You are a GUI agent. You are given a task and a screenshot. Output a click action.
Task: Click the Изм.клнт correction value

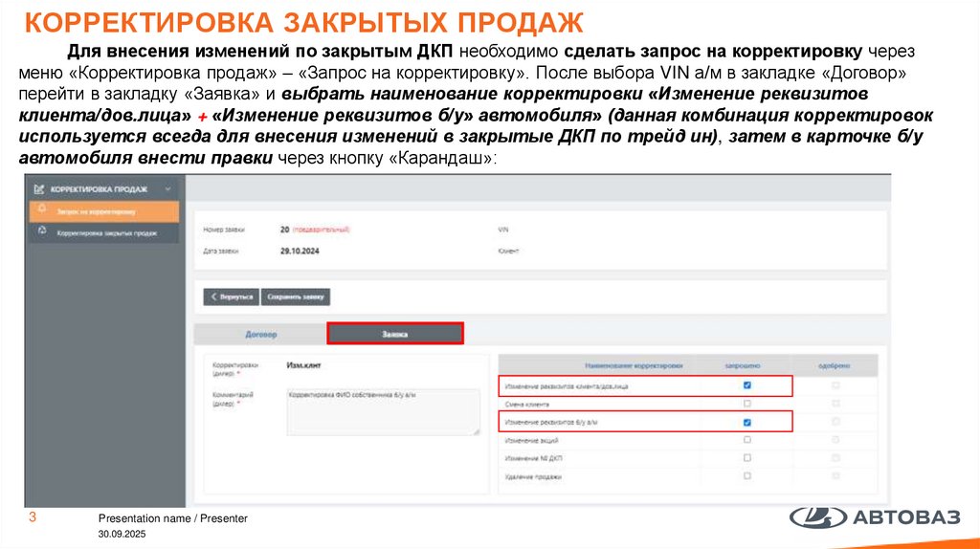tap(303, 364)
